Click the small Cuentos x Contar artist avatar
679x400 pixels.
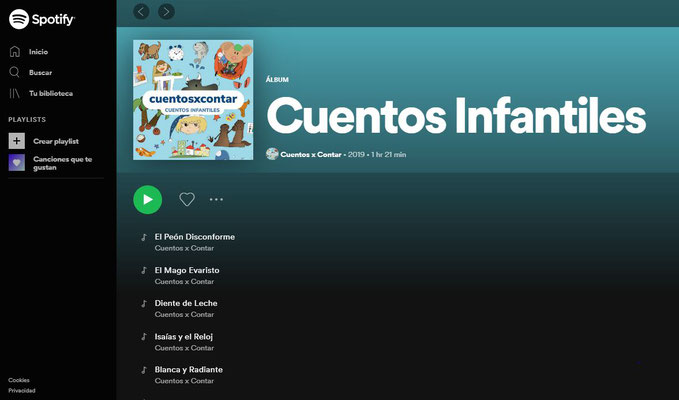(x=272, y=154)
